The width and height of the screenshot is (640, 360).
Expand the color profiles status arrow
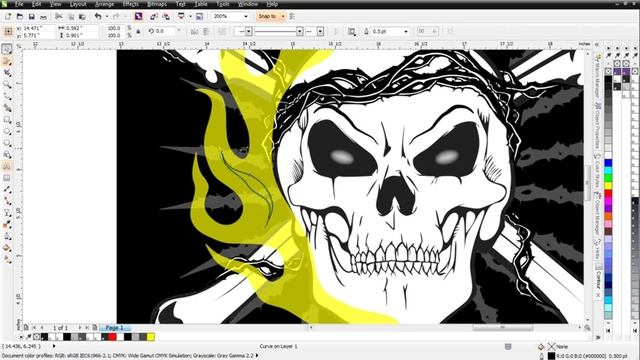point(257,356)
